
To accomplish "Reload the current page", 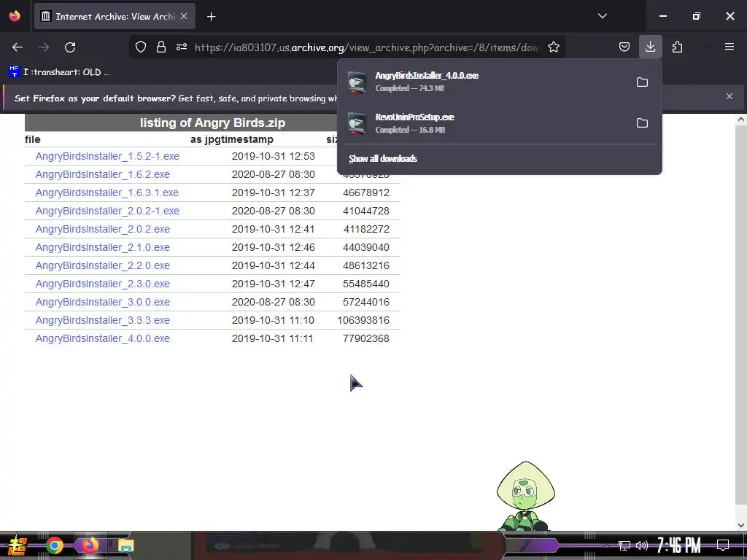I will click(x=70, y=47).
